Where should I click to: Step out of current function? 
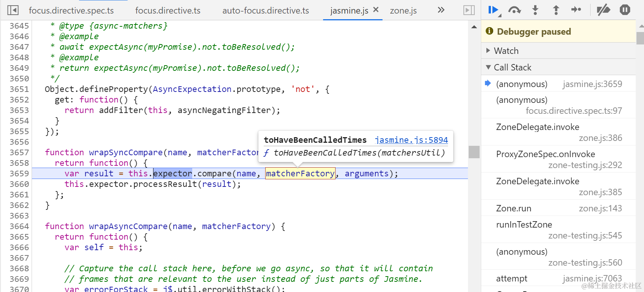pyautogui.click(x=556, y=10)
